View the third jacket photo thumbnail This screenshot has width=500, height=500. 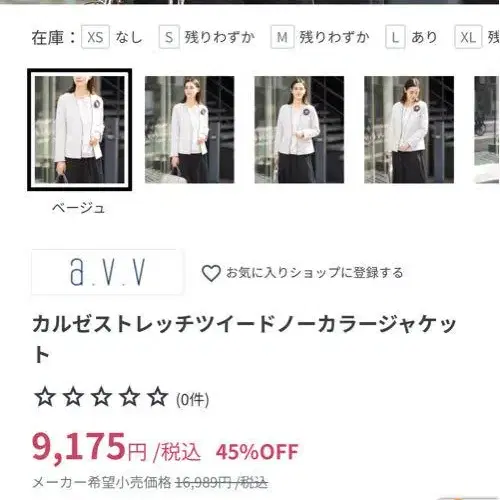[299, 130]
